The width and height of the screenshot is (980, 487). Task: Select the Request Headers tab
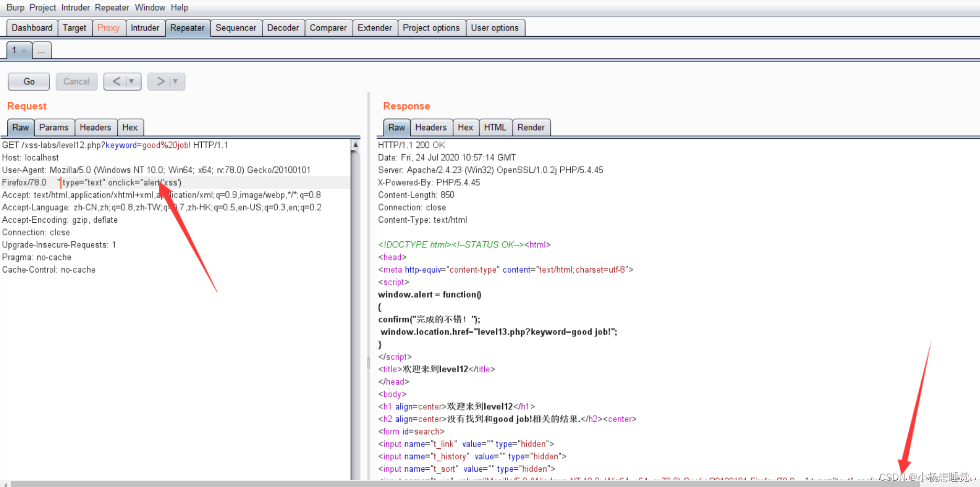pyautogui.click(x=95, y=127)
